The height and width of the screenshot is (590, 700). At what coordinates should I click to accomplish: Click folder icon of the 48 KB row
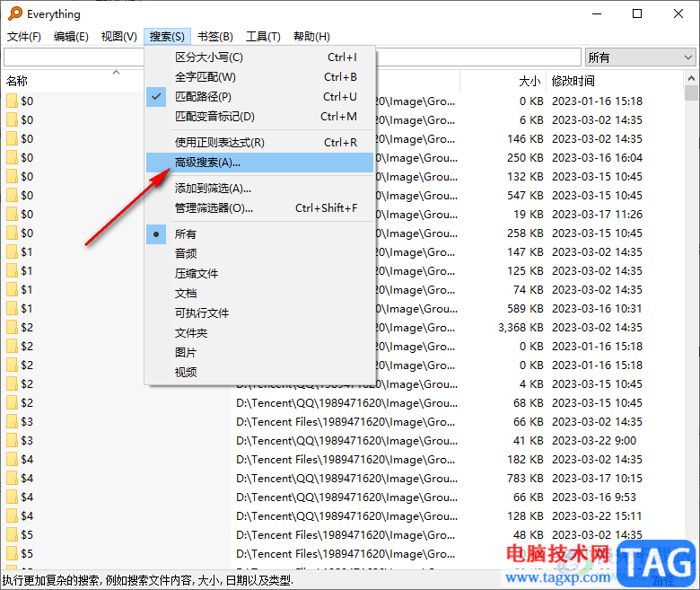(12, 534)
